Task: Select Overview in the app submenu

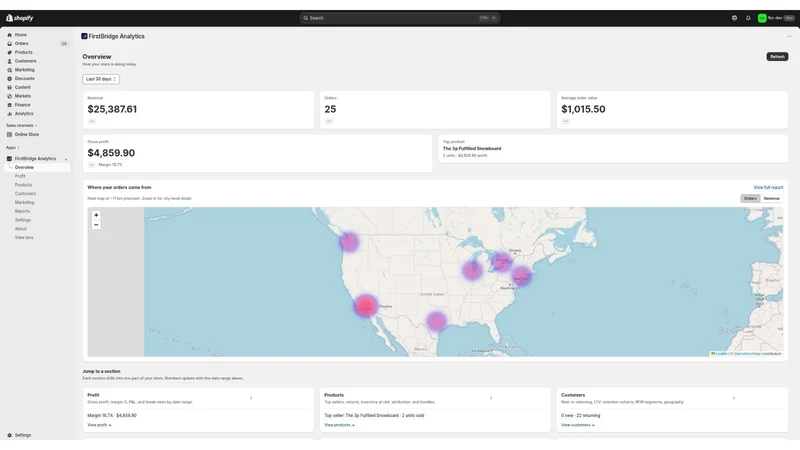Action: coord(24,167)
